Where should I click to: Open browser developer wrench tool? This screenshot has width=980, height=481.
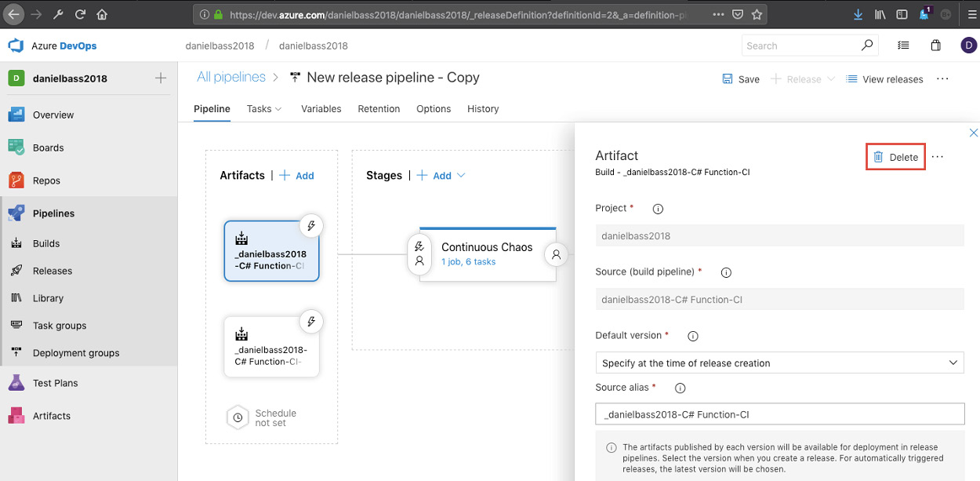pos(58,14)
